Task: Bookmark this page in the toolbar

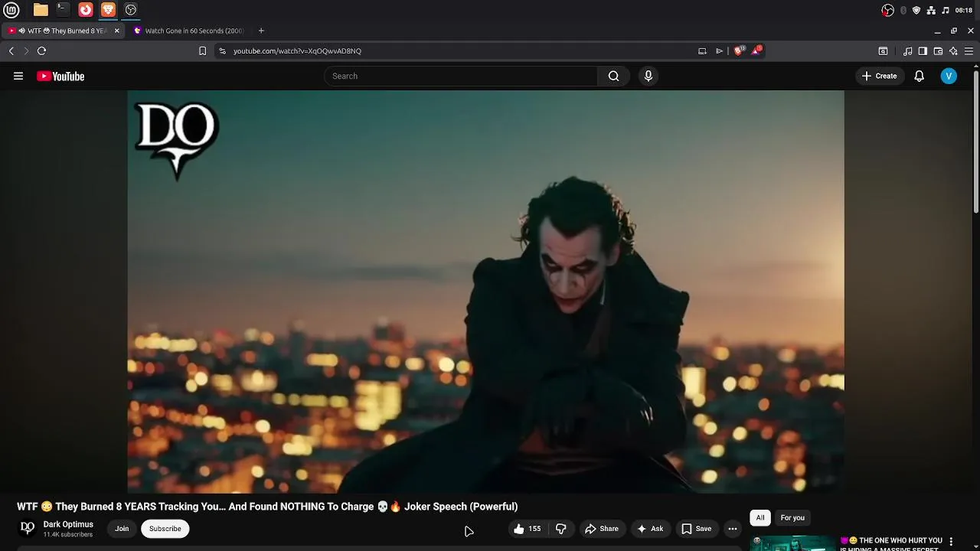Action: (202, 51)
